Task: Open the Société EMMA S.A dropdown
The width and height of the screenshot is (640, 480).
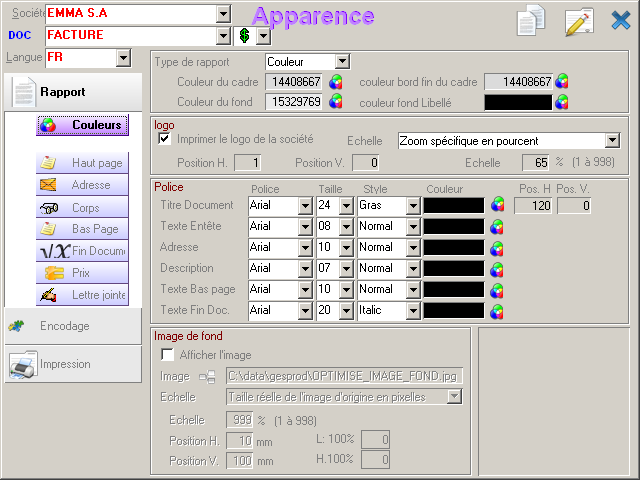Action: [x=223, y=14]
